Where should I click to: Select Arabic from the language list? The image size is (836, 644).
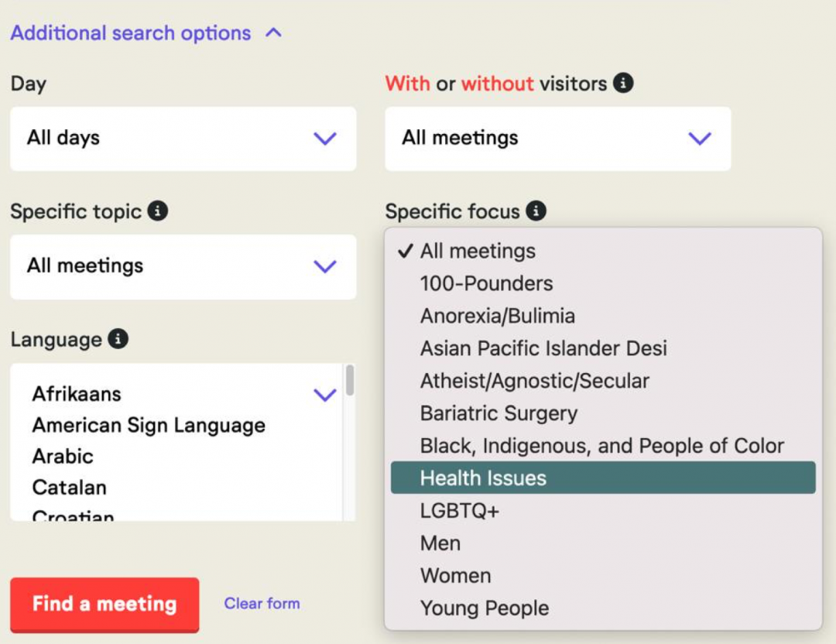[63, 456]
